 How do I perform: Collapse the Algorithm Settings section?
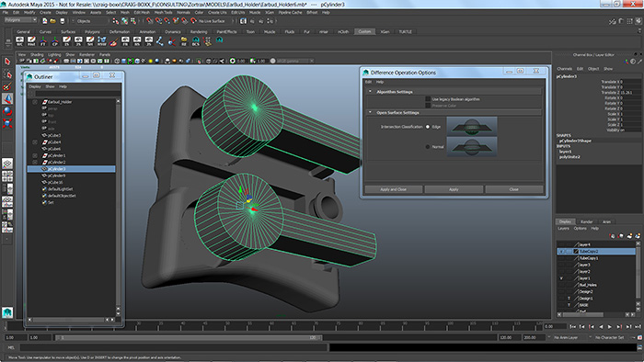click(x=370, y=92)
